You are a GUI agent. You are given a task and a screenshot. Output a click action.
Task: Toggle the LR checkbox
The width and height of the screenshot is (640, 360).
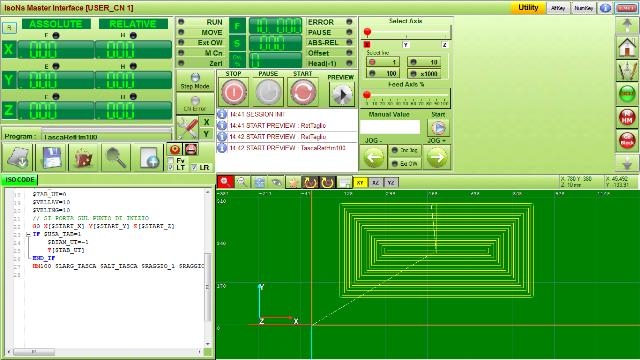point(193,167)
